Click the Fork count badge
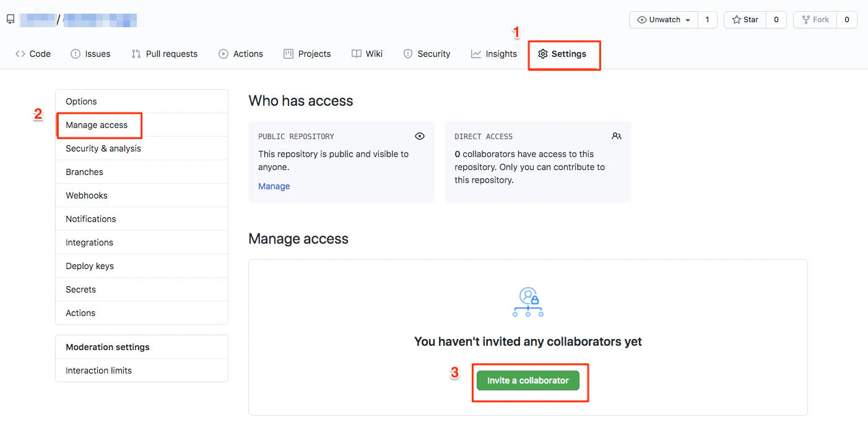868x433 pixels. [846, 20]
